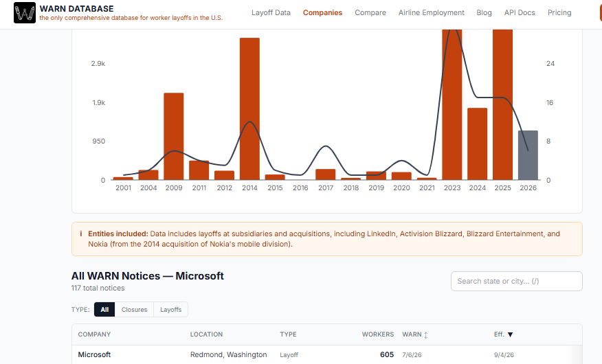The width and height of the screenshot is (602, 364).
Task: Open the Compare page
Action: [370, 12]
